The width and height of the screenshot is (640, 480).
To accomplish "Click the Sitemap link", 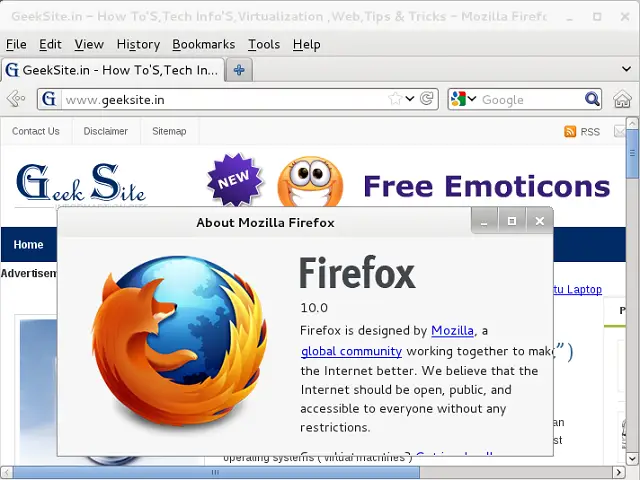I will click(169, 131).
